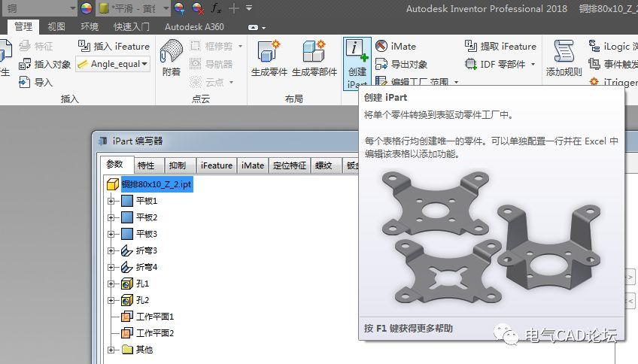Click the Box Crop (框修剪) tool
This screenshot has width=638, height=364.
pyautogui.click(x=211, y=47)
